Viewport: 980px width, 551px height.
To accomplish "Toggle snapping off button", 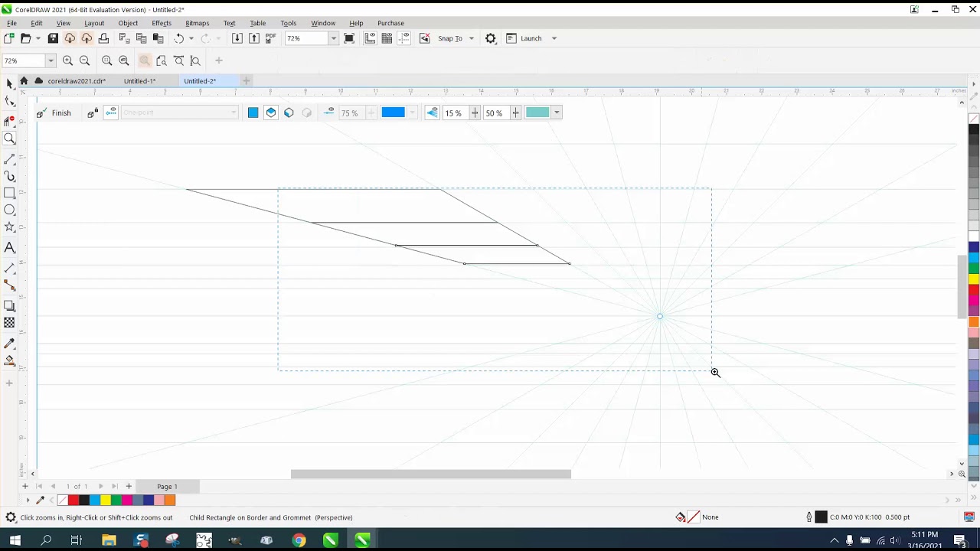I will (x=425, y=38).
